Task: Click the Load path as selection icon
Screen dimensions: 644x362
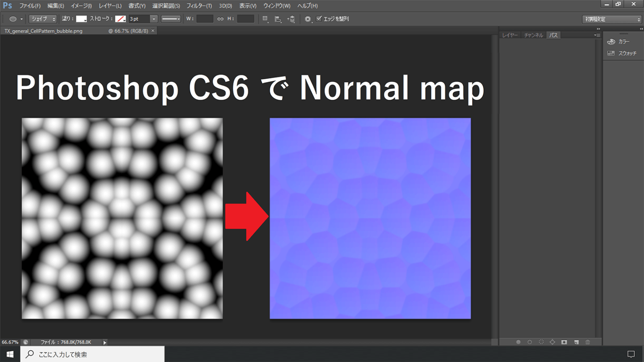Action: [541, 342]
